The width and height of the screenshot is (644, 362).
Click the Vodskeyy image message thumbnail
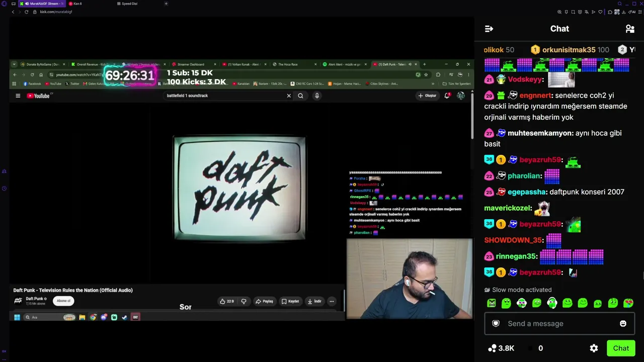click(x=561, y=79)
